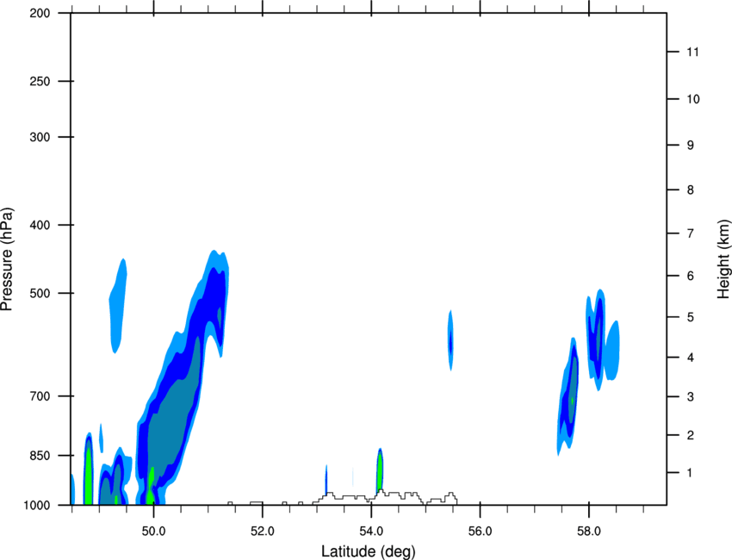This screenshot has width=732, height=560.
Task: Click latitude tick label 58.0
Action: tap(589, 531)
